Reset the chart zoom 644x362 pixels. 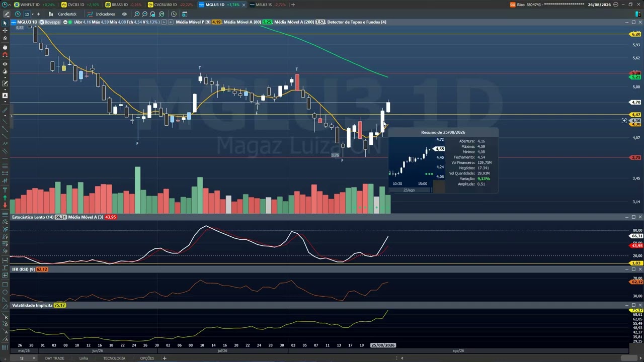point(162,14)
